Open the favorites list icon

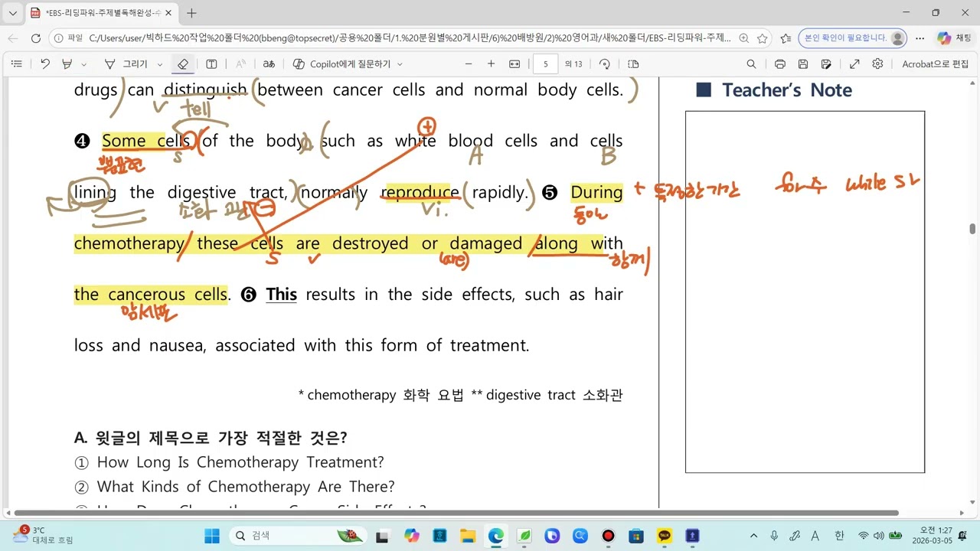pyautogui.click(x=786, y=38)
